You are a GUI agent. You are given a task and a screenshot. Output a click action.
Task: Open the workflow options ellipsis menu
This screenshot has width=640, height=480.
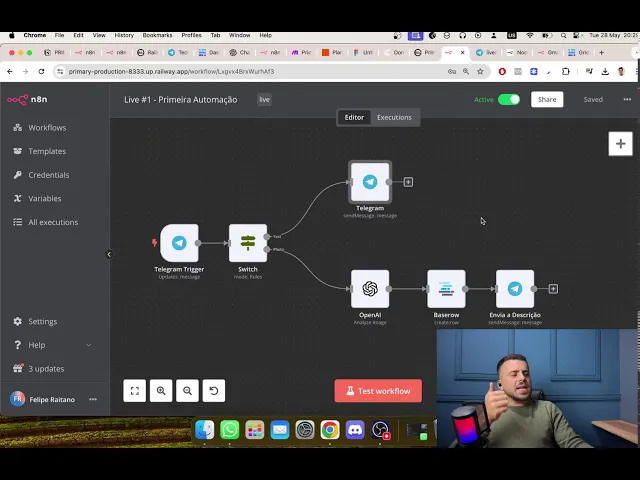[627, 100]
